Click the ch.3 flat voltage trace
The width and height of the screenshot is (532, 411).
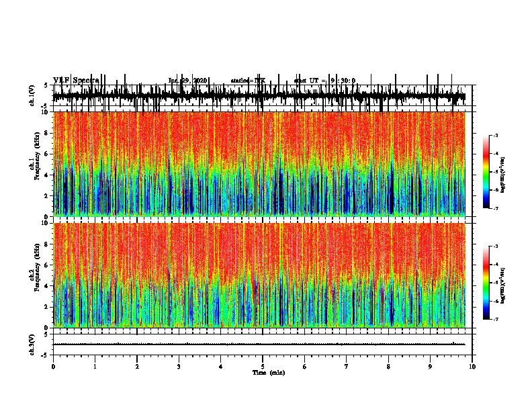(259, 345)
